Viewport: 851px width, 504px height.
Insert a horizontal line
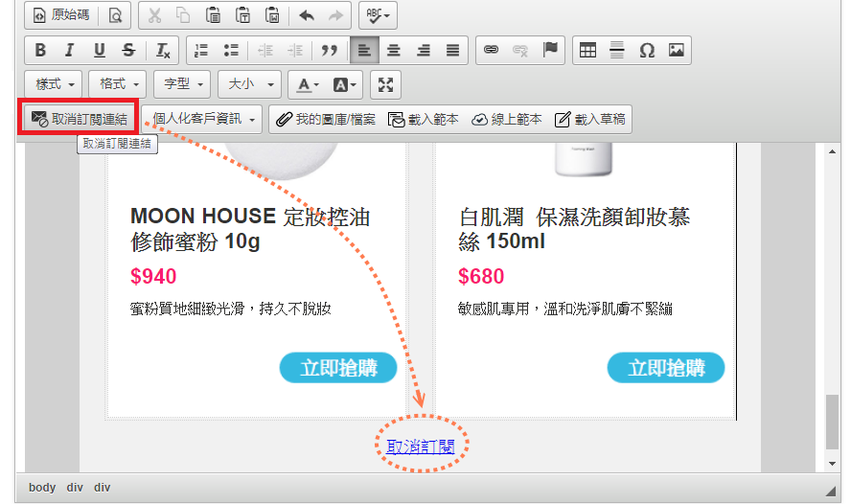click(617, 51)
